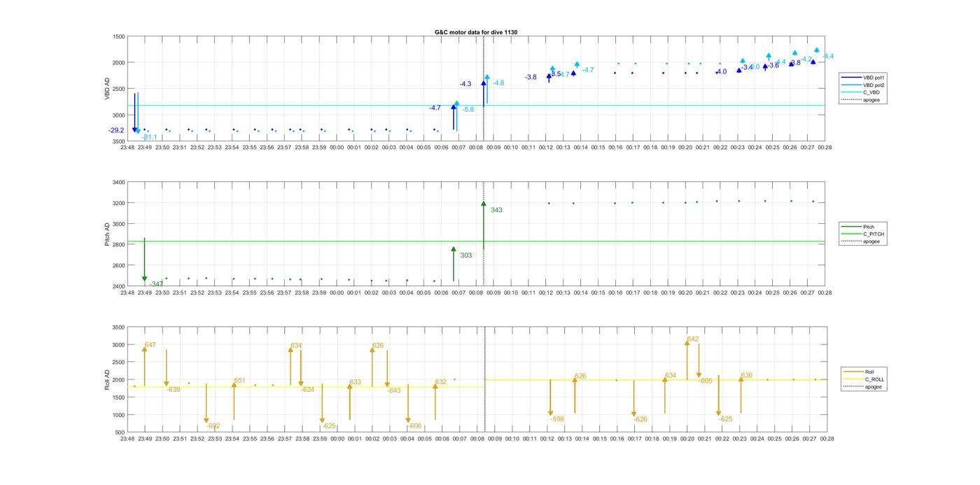This screenshot has width=980, height=485.
Task: Click 'apogee' in the VBD plot legend
Action: pyautogui.click(x=871, y=99)
